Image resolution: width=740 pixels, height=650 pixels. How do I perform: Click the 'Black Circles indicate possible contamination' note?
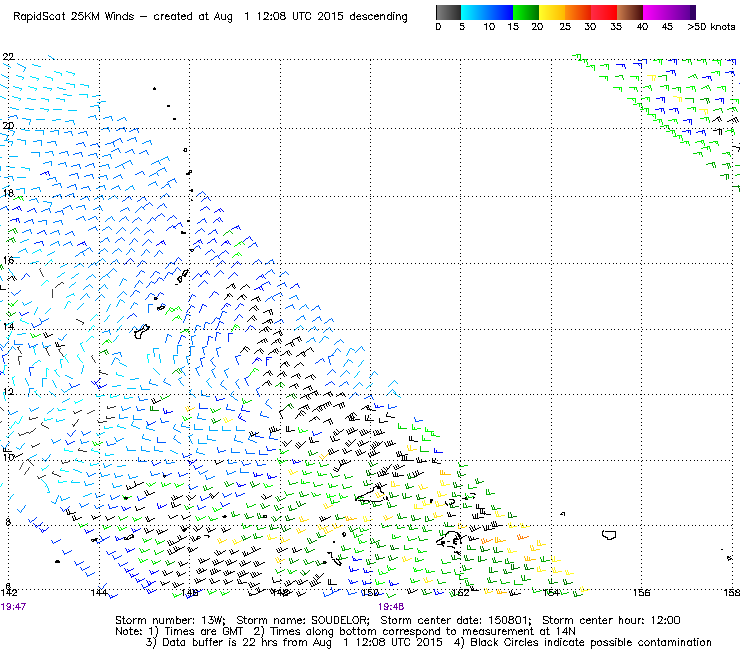click(591, 642)
